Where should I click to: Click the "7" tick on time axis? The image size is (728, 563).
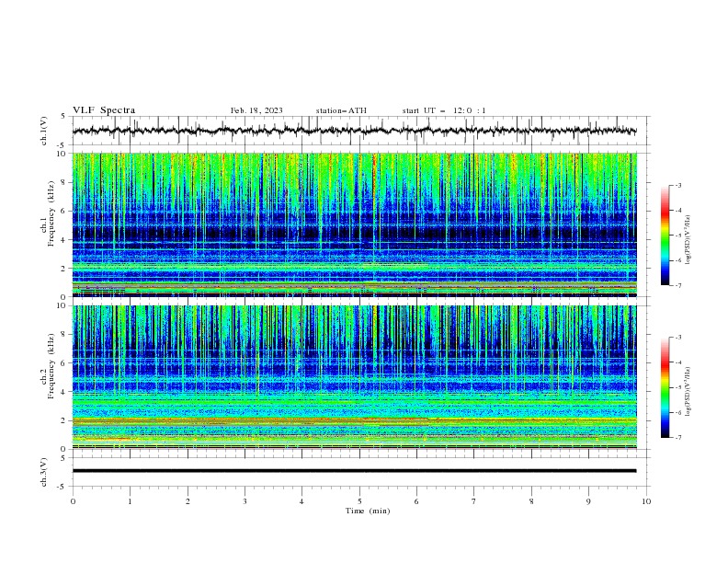[474, 501]
